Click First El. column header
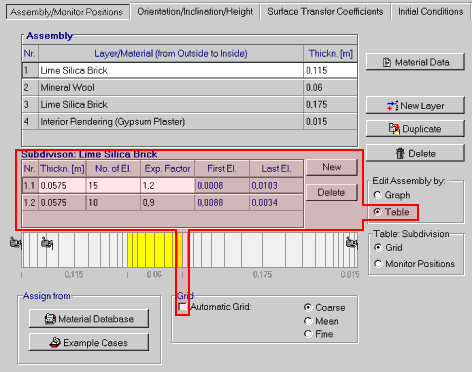 pos(222,169)
